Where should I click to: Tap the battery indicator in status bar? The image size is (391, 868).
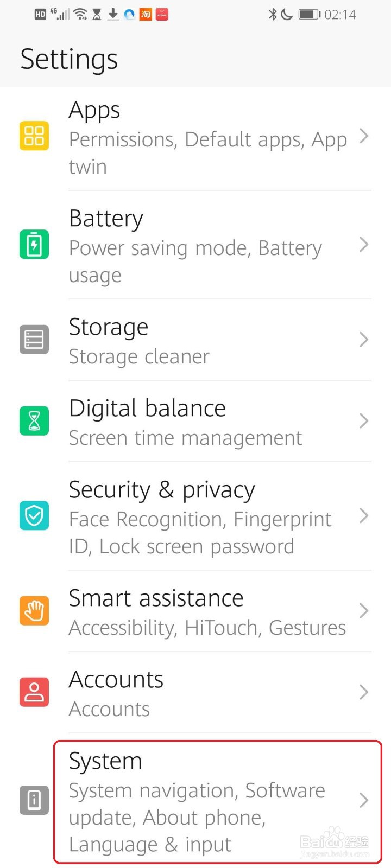pos(310,14)
